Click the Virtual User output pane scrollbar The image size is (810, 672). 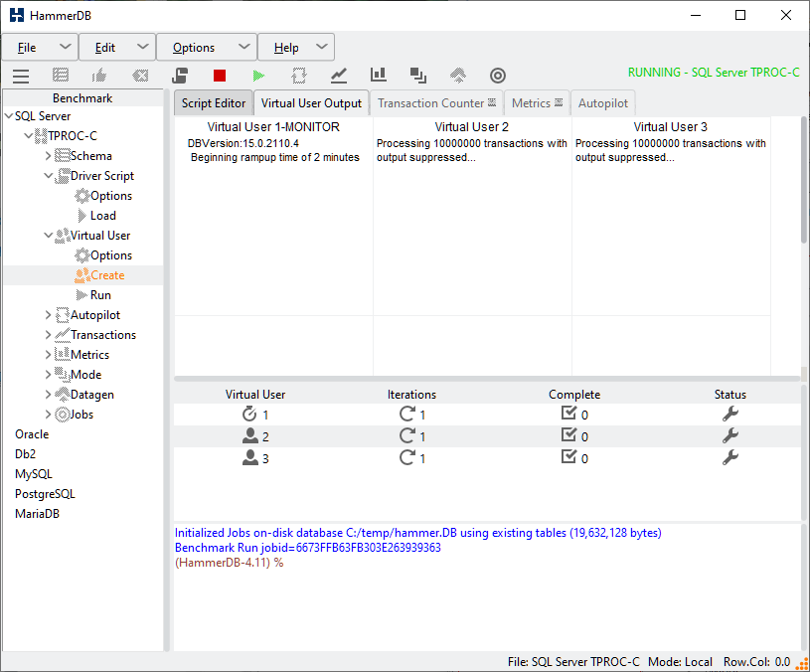pyautogui.click(x=803, y=179)
